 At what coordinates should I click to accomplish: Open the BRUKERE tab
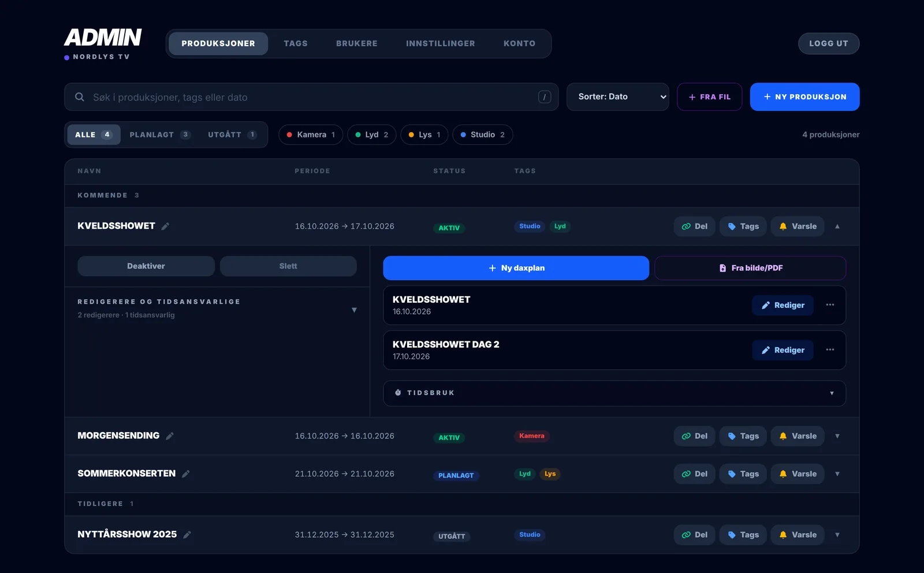(357, 43)
